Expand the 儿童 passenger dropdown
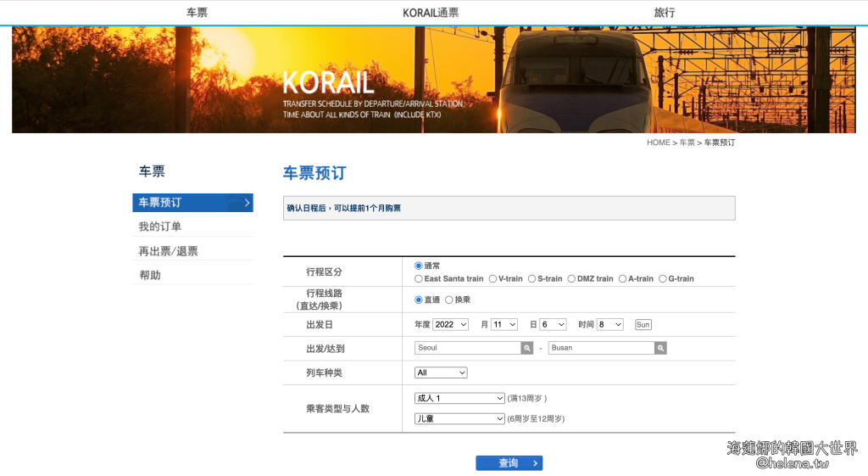The width and height of the screenshot is (868, 476). coord(459,418)
